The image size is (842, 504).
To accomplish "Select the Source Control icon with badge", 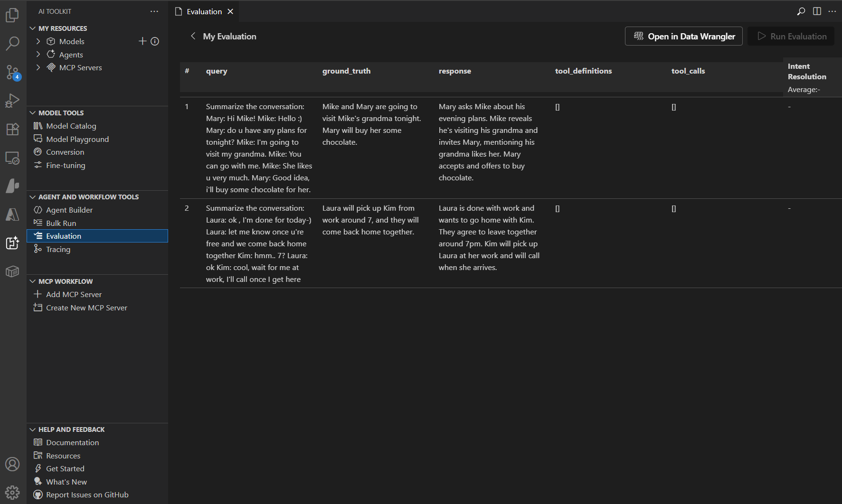I will [12, 72].
